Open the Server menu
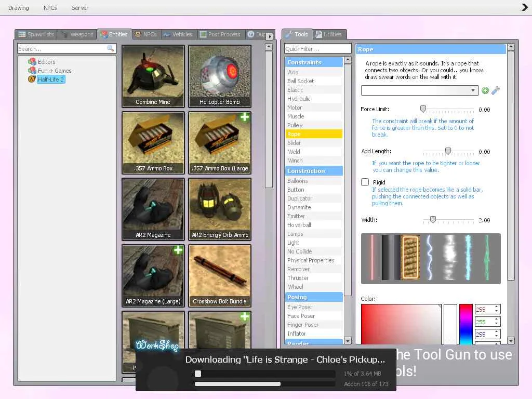The width and height of the screenshot is (532, 399). pos(79,7)
